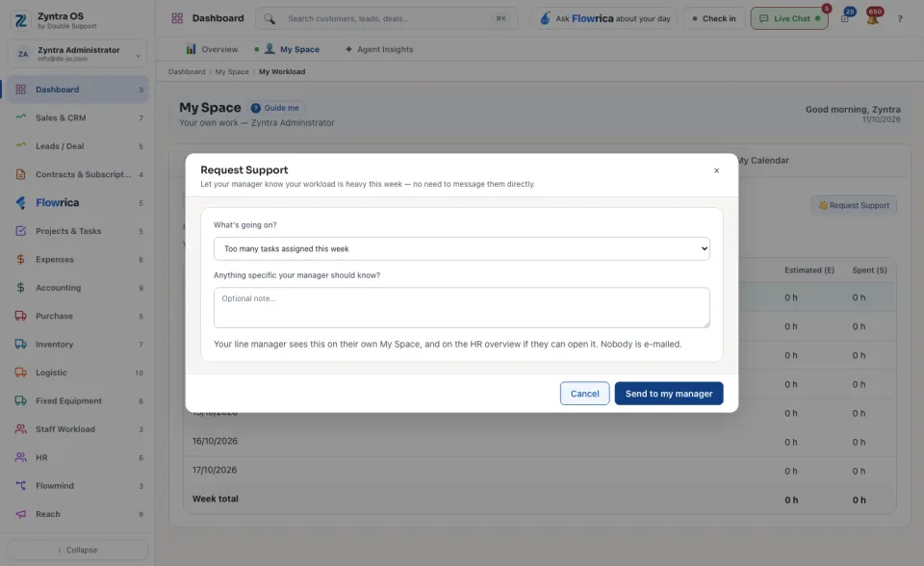
Task: Collapse the sidebar
Action: click(x=78, y=550)
